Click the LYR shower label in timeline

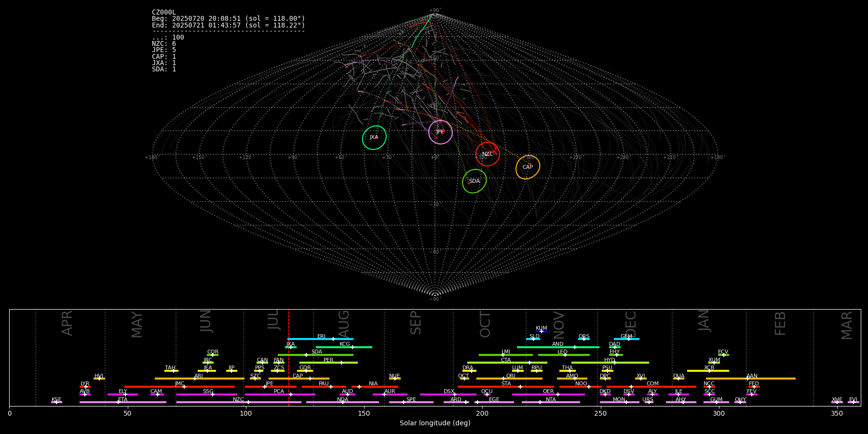coord(85,384)
